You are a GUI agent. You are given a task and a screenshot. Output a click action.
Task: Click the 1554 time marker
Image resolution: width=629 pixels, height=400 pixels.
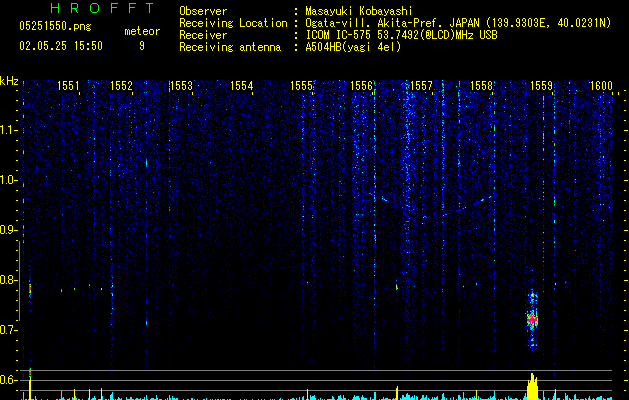tap(241, 86)
